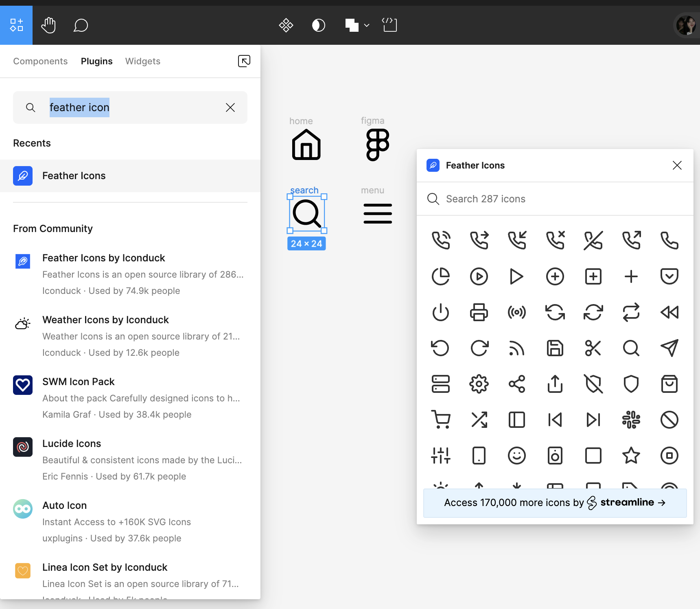
Task: Expand the boolean operations dropdown arrow
Action: [367, 25]
